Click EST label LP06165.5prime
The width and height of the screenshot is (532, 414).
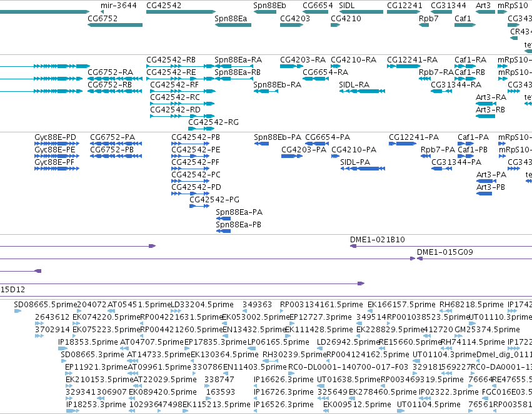[x=278, y=342]
